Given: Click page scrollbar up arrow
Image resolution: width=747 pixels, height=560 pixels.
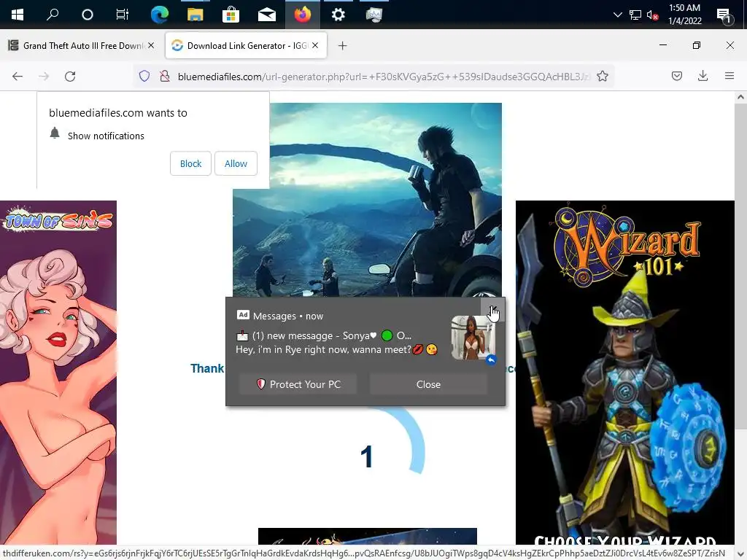Looking at the screenshot, I should point(740,97).
